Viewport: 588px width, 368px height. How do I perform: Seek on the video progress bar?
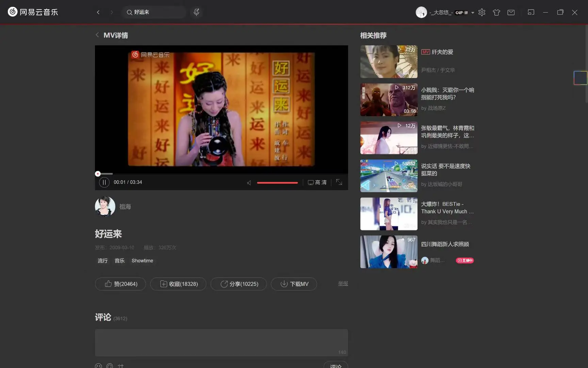tap(221, 174)
